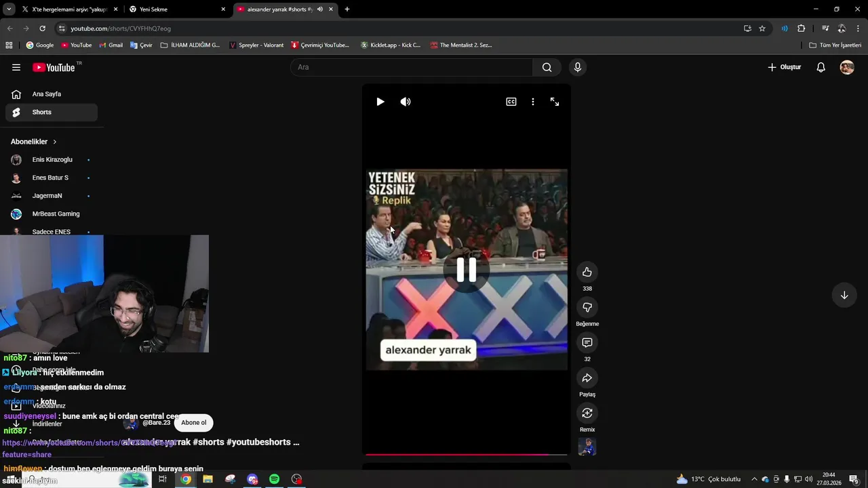The image size is (868, 488).
Task: Open the @Bare.23 channel link
Action: [156, 423]
